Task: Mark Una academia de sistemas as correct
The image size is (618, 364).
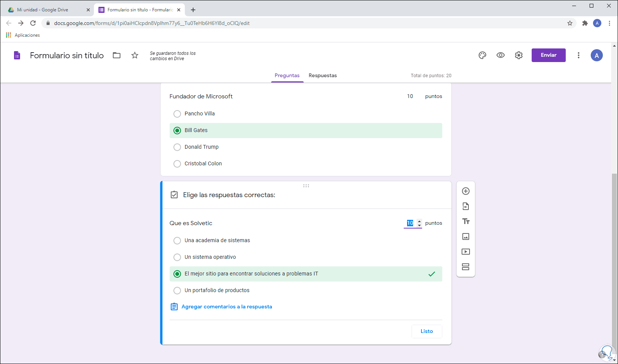Action: [177, 240]
